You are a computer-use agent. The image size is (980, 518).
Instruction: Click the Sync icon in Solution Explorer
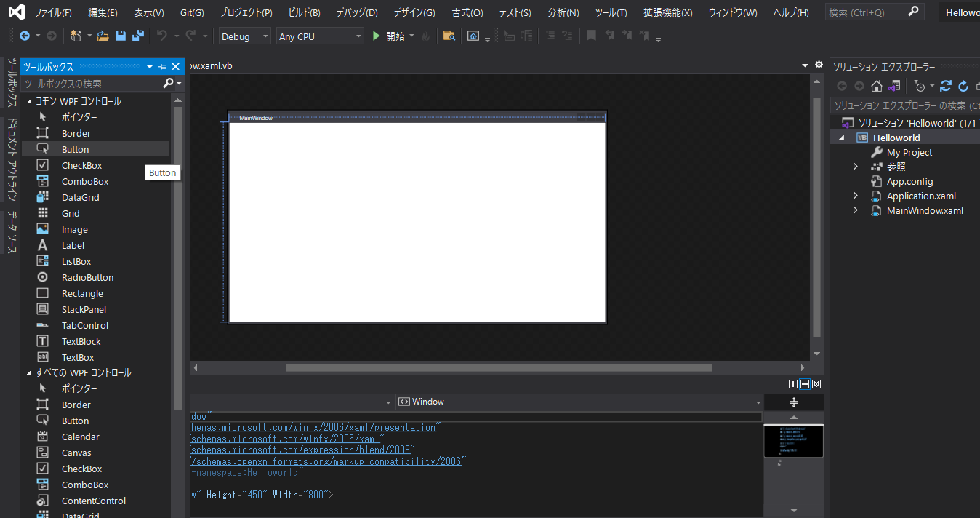[x=946, y=86]
